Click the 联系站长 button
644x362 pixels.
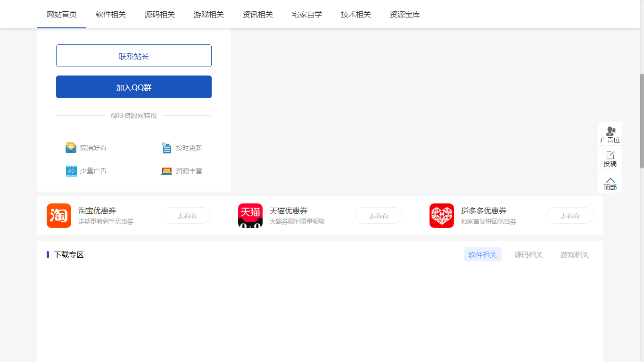(133, 55)
